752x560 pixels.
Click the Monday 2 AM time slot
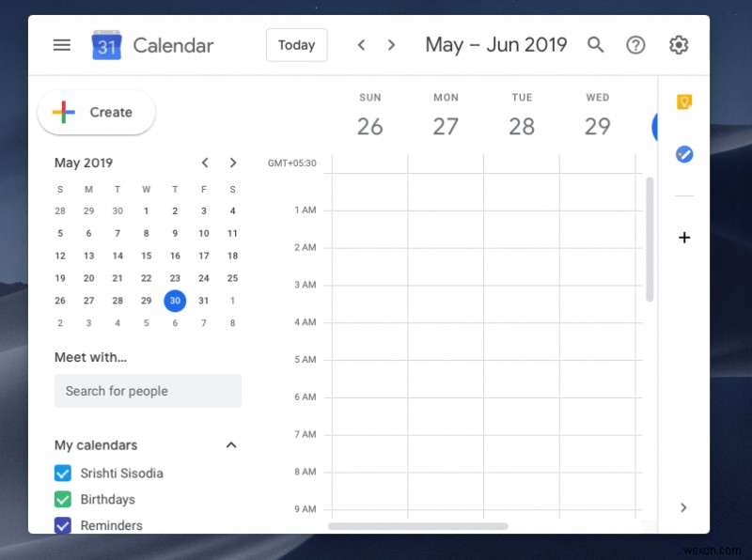click(x=446, y=267)
